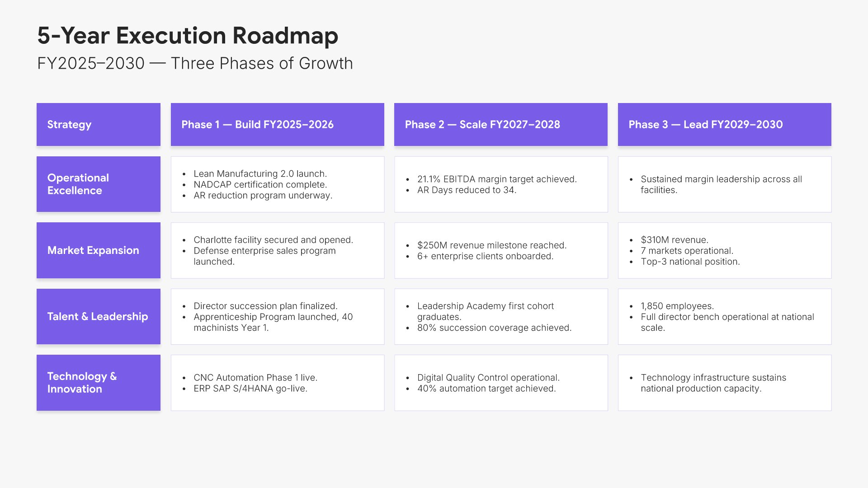Viewport: 868px width, 488px height.
Task: Select the Technology & Innovation row label
Action: [98, 383]
